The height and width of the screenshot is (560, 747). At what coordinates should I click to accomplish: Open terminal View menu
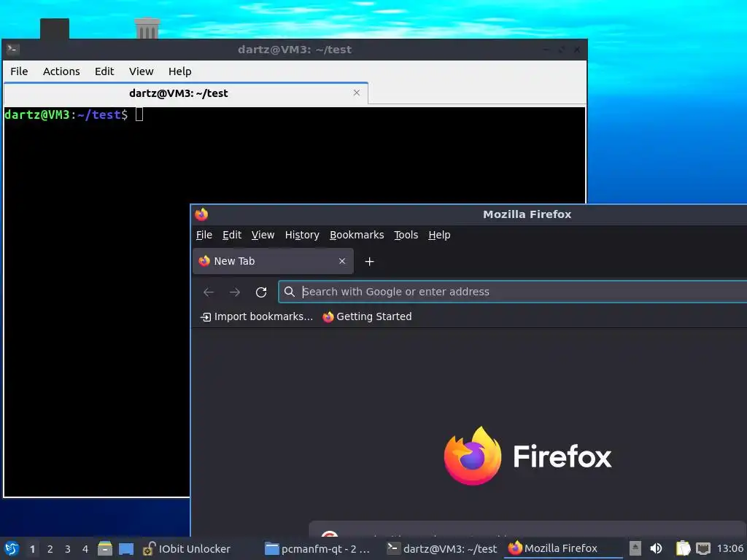tap(141, 71)
